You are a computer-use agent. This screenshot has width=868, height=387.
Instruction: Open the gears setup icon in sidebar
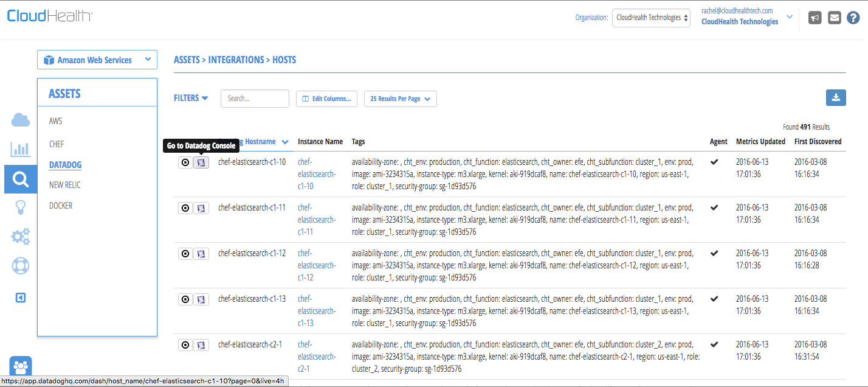(21, 237)
